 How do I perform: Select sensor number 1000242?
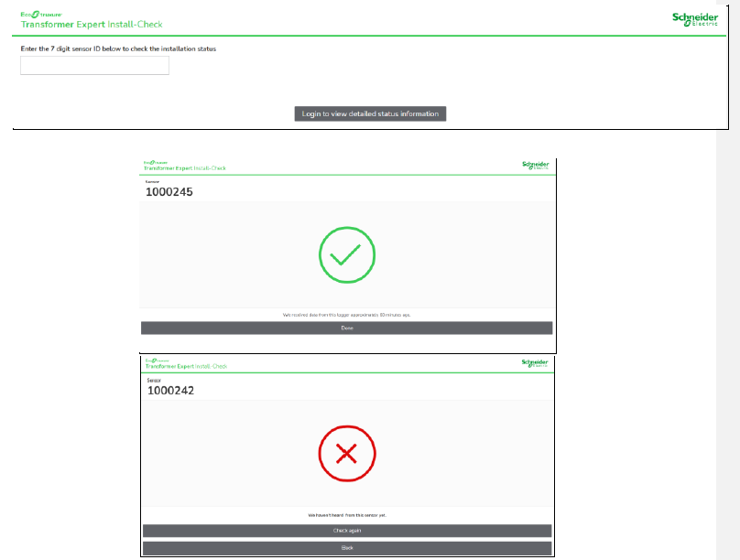click(171, 391)
